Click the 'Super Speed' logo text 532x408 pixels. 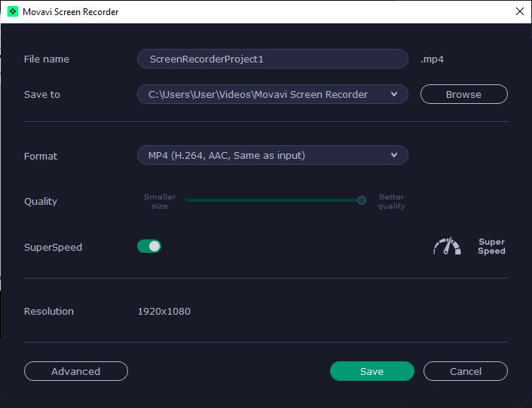491,246
